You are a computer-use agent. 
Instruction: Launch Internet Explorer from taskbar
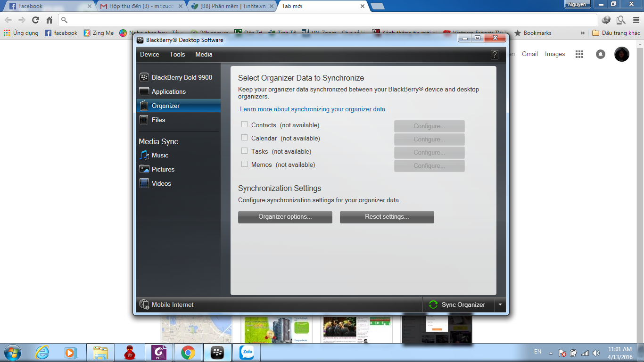[x=42, y=352]
